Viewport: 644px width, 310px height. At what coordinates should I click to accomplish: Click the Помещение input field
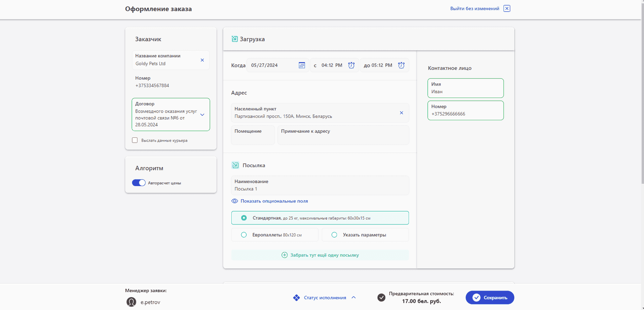[253, 135]
